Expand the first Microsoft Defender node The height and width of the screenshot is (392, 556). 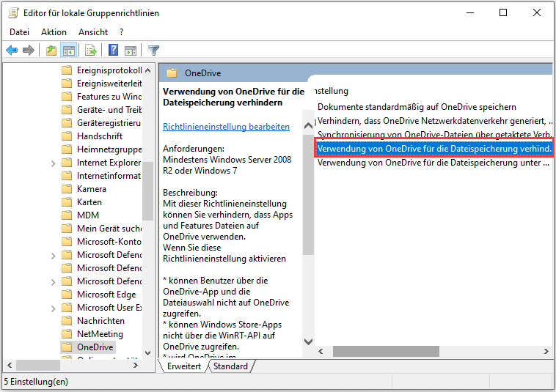pos(54,256)
